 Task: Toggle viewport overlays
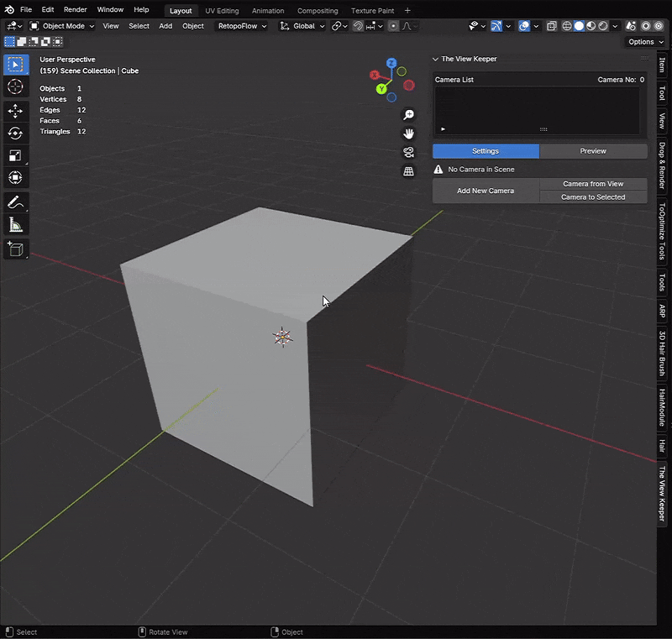click(x=524, y=26)
